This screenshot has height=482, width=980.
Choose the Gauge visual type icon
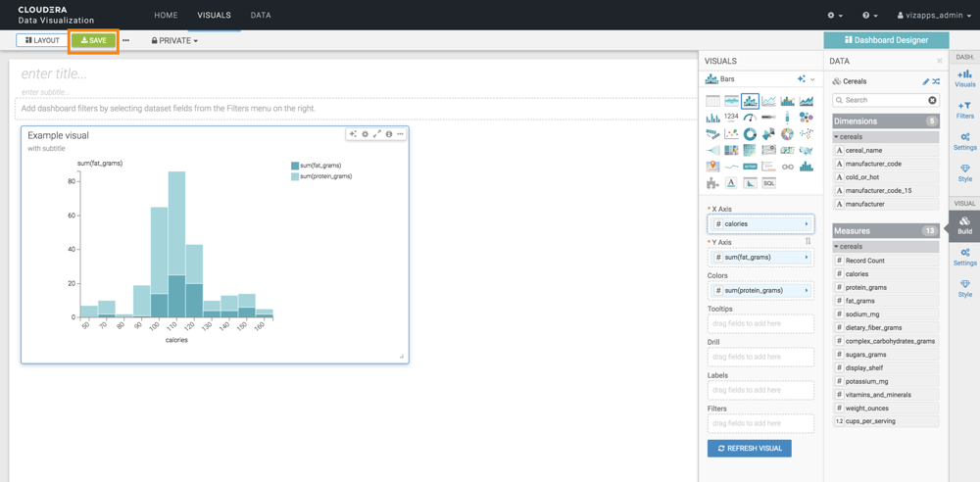click(750, 118)
